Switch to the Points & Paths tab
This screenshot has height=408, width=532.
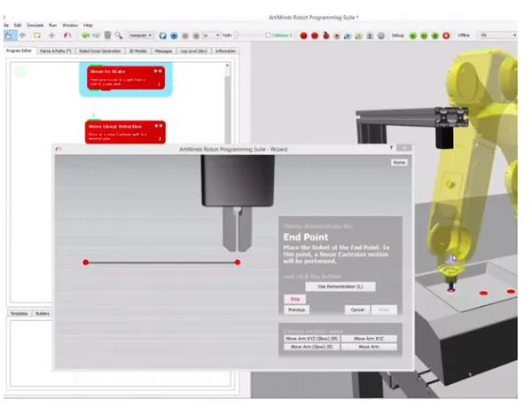coord(55,51)
